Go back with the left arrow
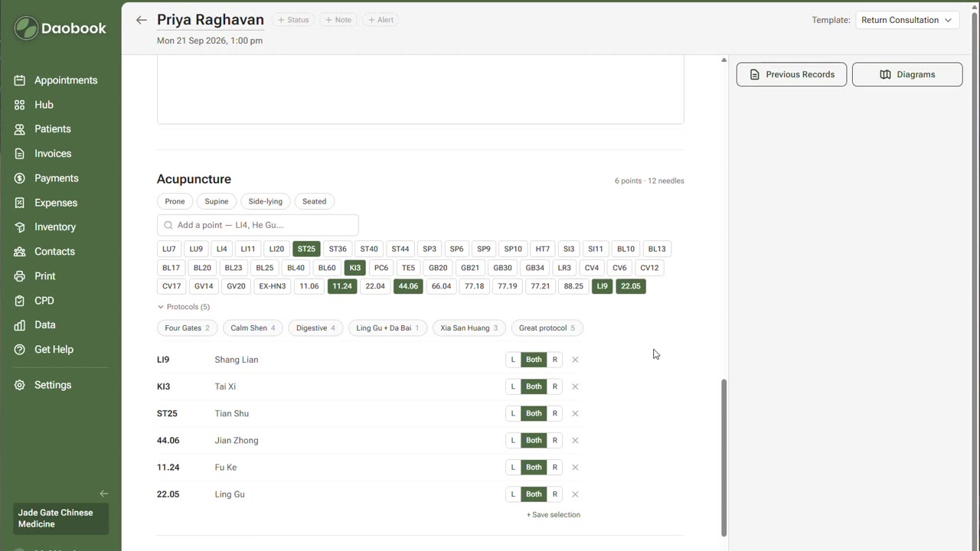This screenshot has width=980, height=551. [x=141, y=20]
